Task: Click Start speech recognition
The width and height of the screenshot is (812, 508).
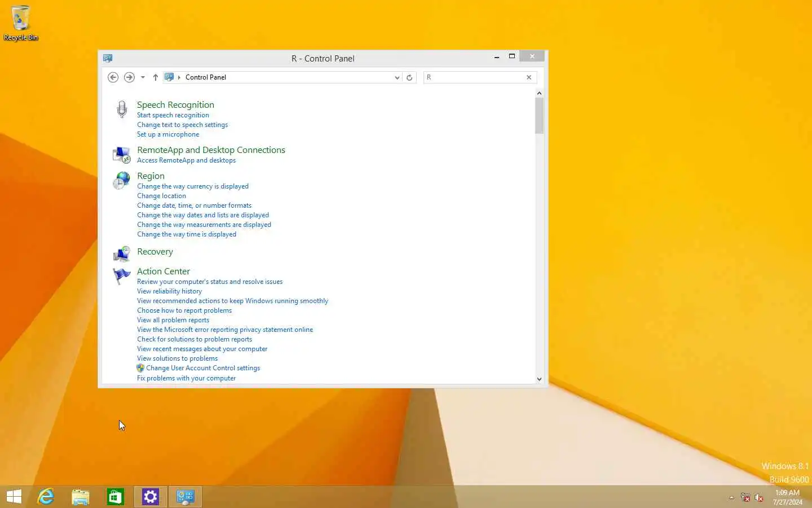Action: (173, 115)
